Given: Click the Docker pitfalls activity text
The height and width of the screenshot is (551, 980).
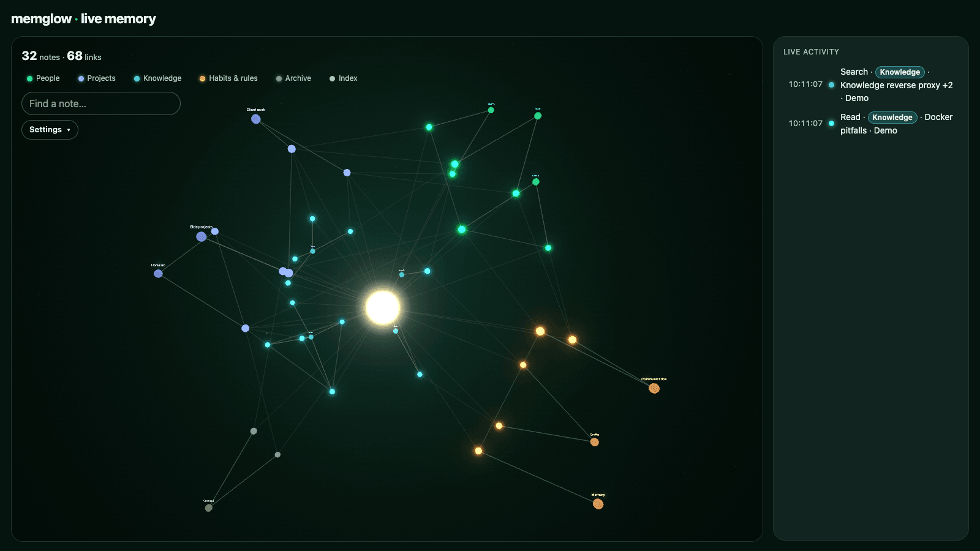Looking at the screenshot, I should (x=897, y=124).
